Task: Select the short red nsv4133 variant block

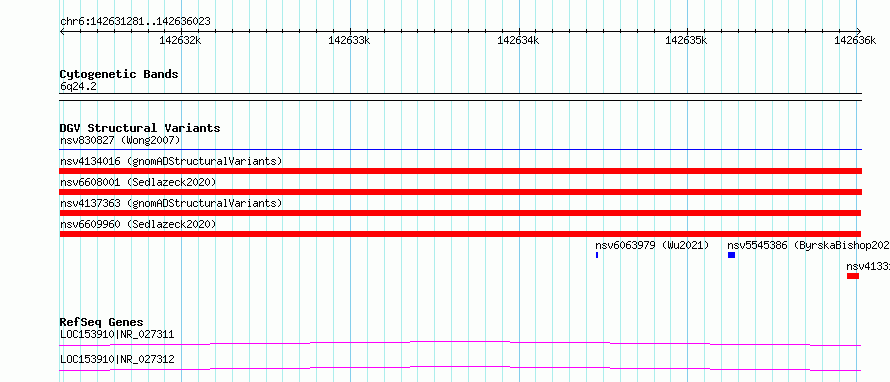Action: coord(853,276)
